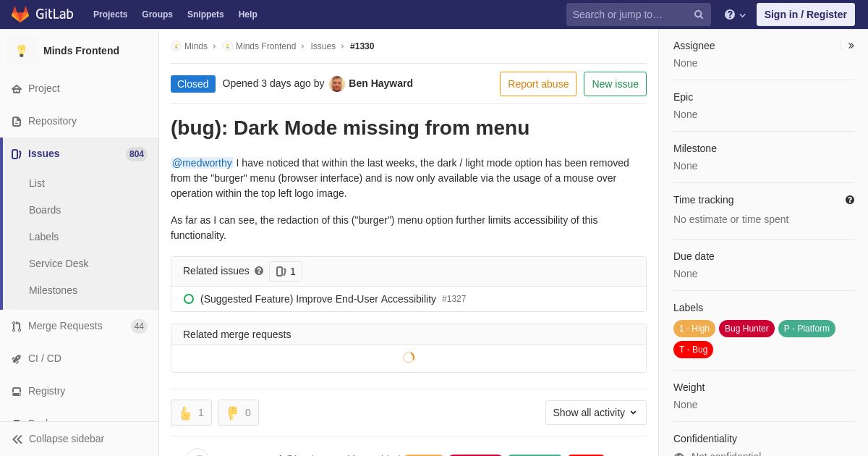Open the Show all activity dropdown
Image resolution: width=868 pixels, height=456 pixels.
pos(596,413)
